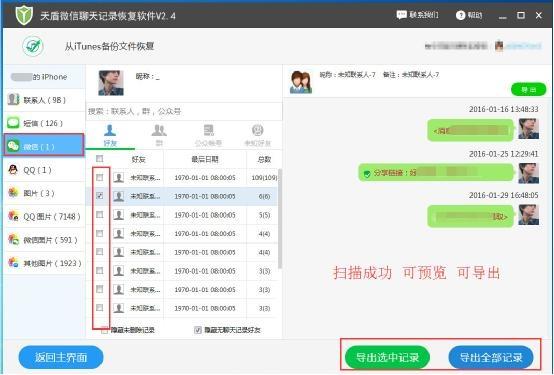Click the green circular recovery logo
554x375 pixels.
[33, 46]
